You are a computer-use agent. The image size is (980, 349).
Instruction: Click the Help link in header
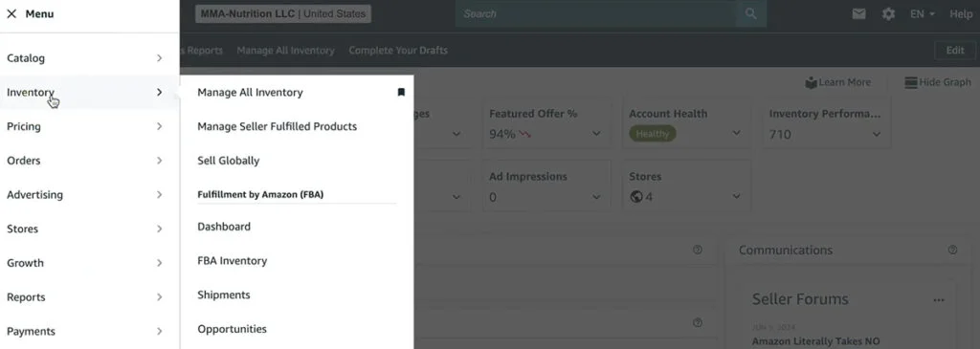(961, 13)
